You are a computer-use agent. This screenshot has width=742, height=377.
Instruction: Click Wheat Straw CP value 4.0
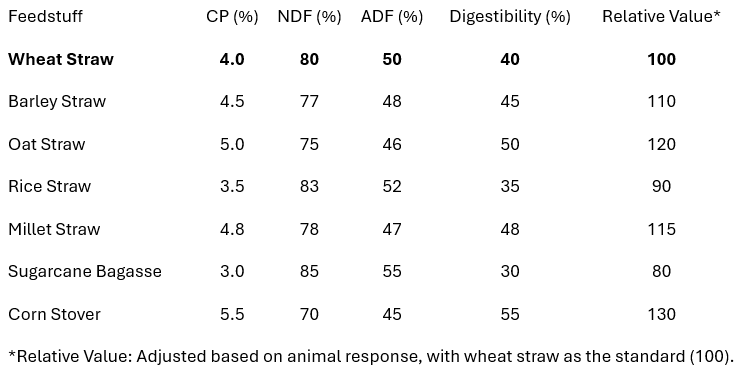[x=232, y=59]
